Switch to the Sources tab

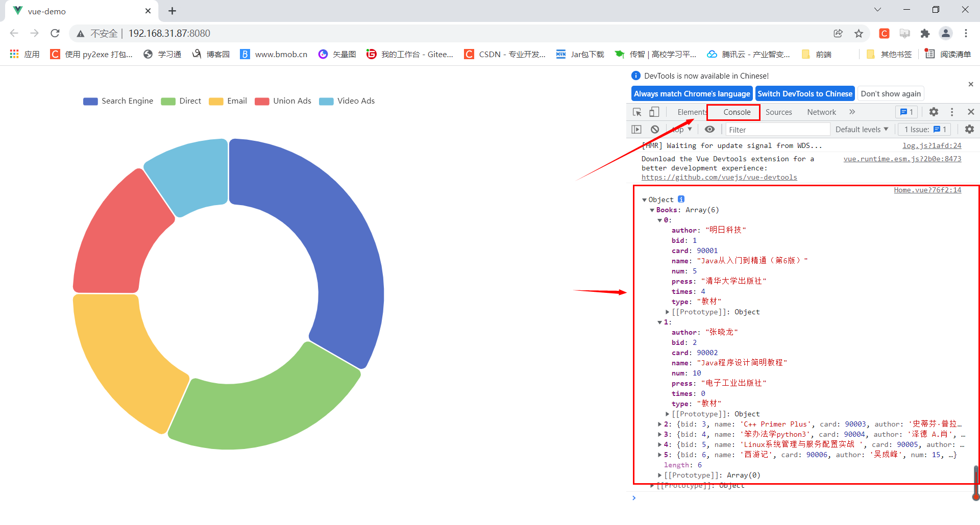tap(778, 112)
